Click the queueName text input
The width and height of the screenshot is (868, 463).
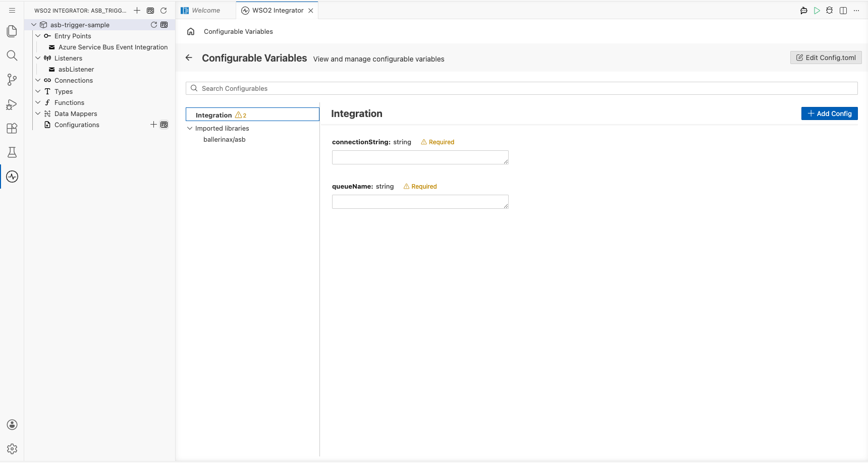click(420, 202)
